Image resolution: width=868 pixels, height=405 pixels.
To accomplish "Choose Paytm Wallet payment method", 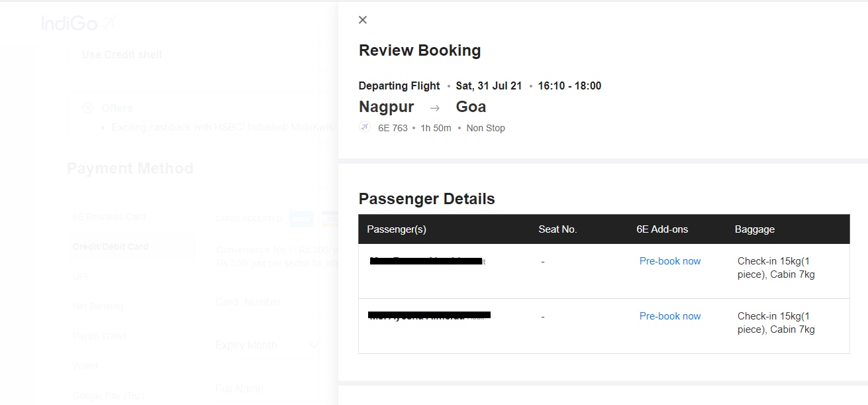I will [x=100, y=336].
